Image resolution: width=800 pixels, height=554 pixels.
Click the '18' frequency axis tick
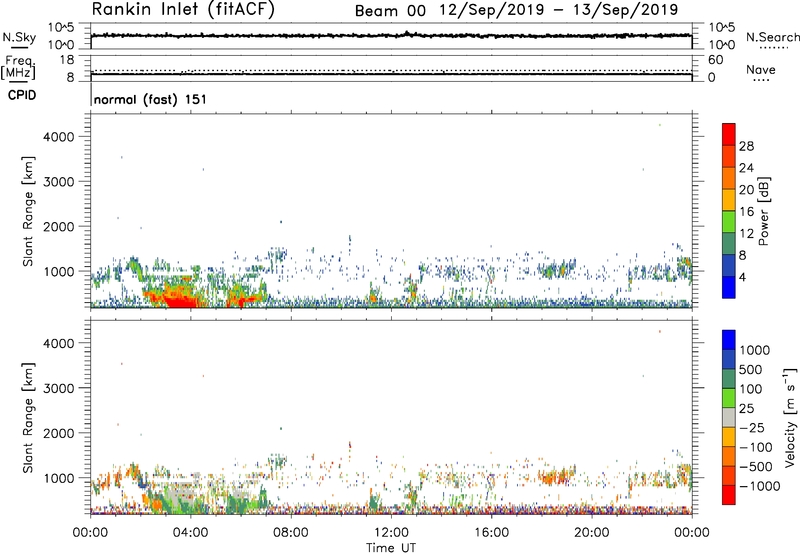click(x=67, y=60)
